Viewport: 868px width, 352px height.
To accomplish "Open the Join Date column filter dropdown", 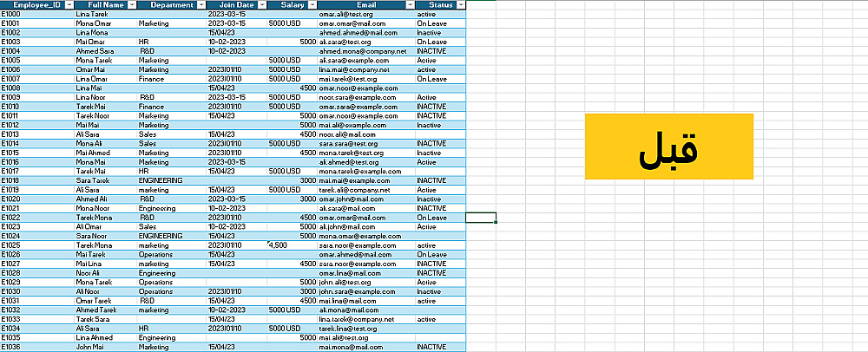I will point(262,4).
